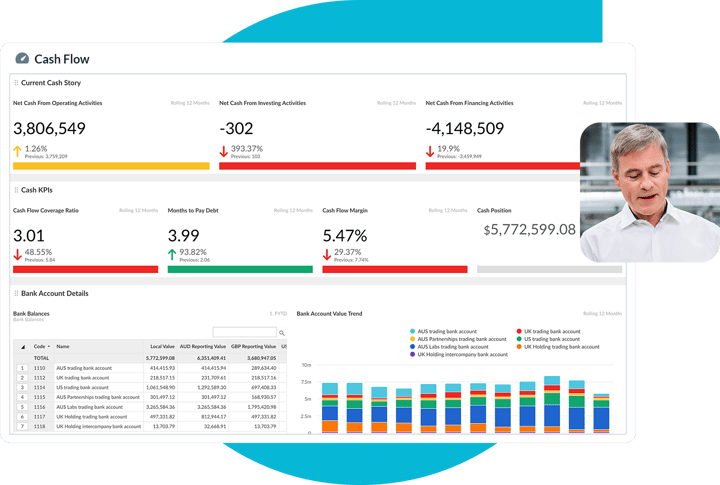Click the Bank Balances search magnifier icon
This screenshot has height=485, width=720.
point(282,333)
